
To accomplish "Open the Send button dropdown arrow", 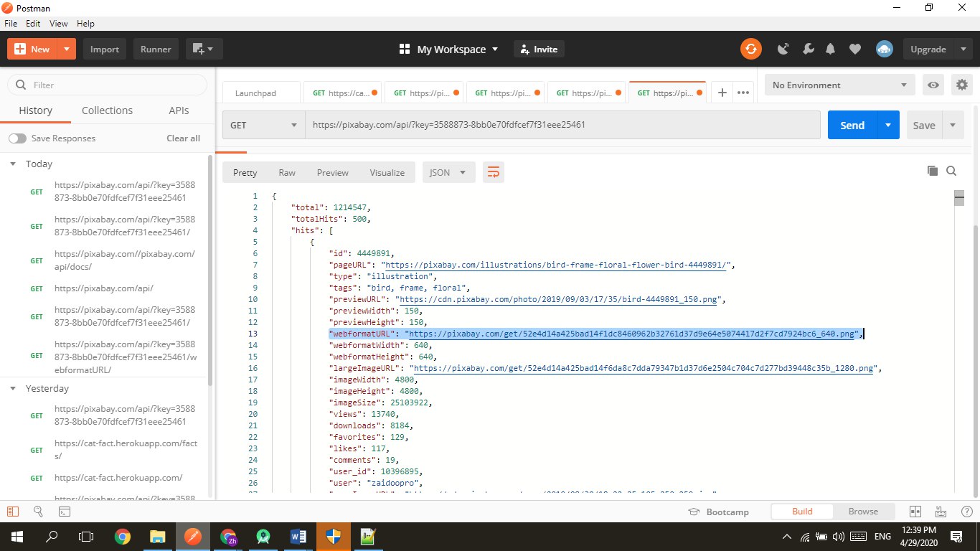I will (x=888, y=125).
